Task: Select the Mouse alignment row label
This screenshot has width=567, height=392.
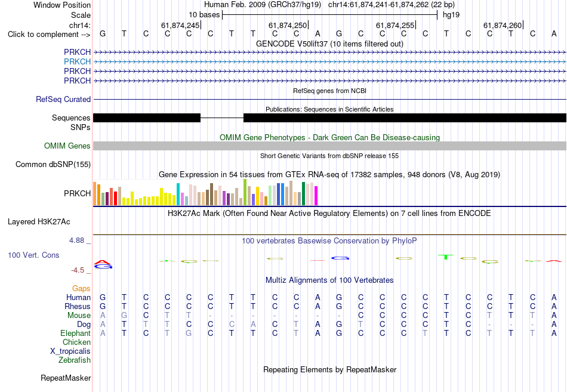Action: (x=79, y=316)
